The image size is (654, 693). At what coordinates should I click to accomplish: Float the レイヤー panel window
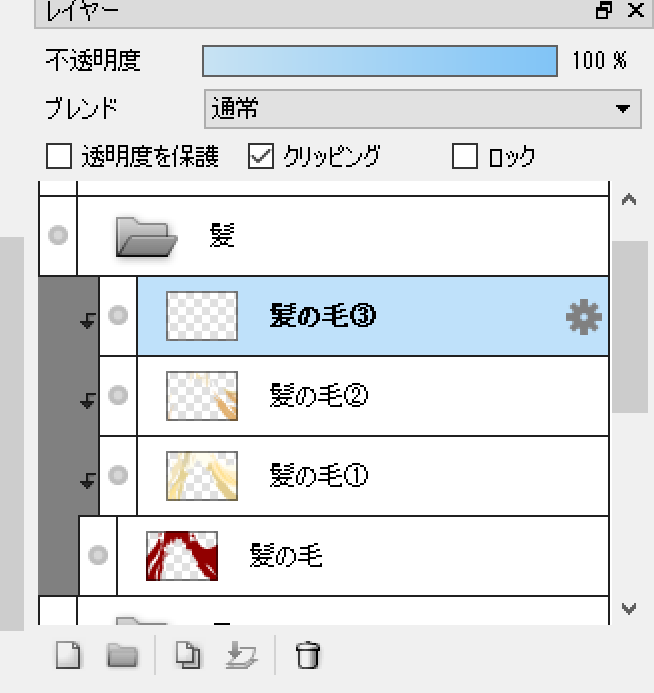pyautogui.click(x=604, y=11)
